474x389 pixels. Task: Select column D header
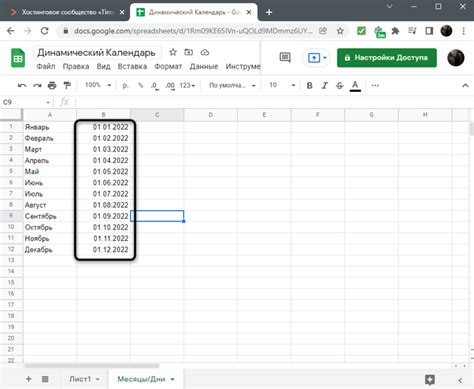(x=211, y=115)
